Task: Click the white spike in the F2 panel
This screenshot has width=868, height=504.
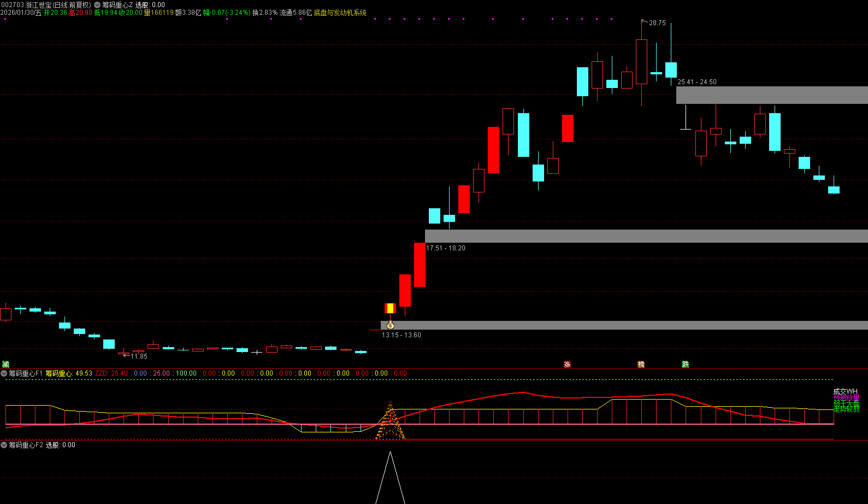Action: point(390,477)
